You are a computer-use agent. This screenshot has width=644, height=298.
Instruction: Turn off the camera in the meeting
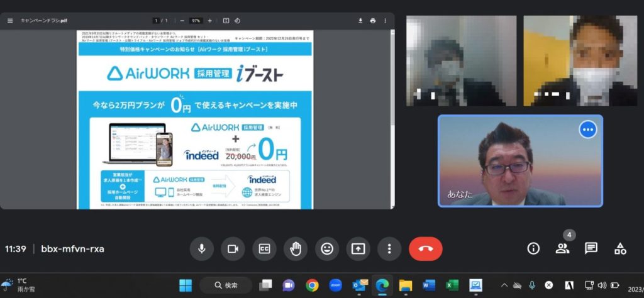coord(233,249)
